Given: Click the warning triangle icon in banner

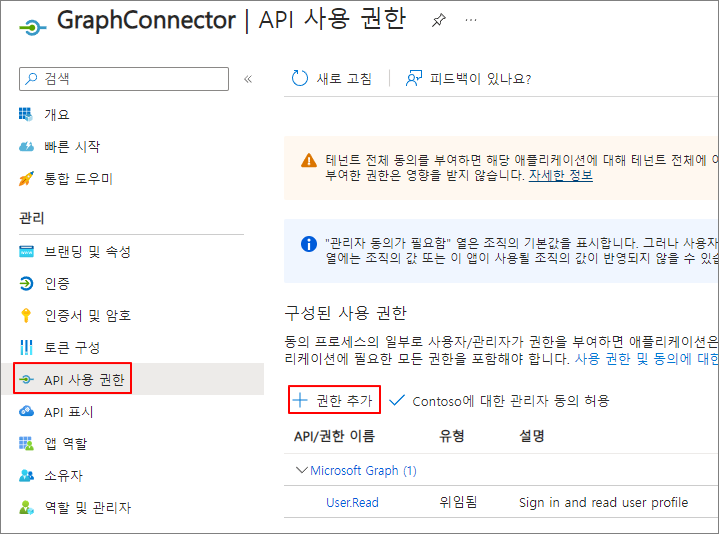Looking at the screenshot, I should click(309, 160).
